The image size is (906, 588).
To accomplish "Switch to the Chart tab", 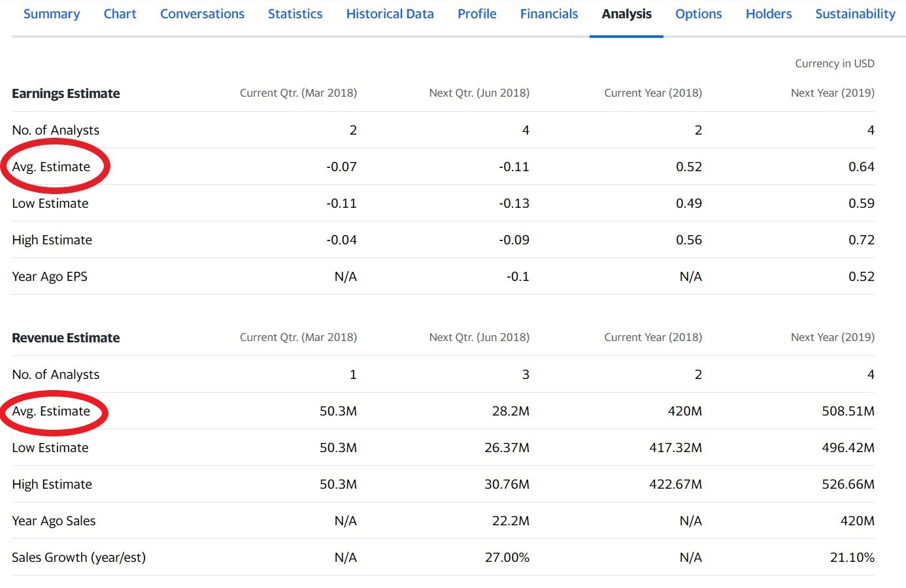I will tap(120, 14).
